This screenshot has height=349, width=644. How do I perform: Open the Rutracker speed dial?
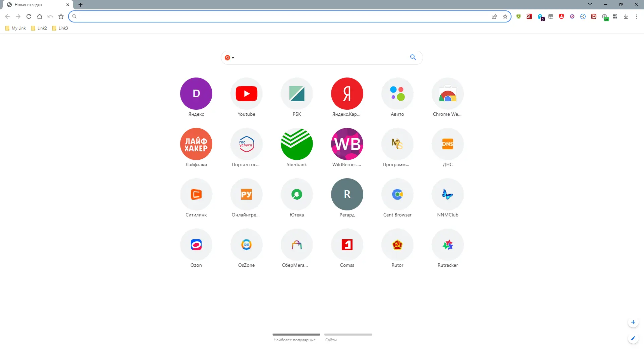click(x=448, y=248)
